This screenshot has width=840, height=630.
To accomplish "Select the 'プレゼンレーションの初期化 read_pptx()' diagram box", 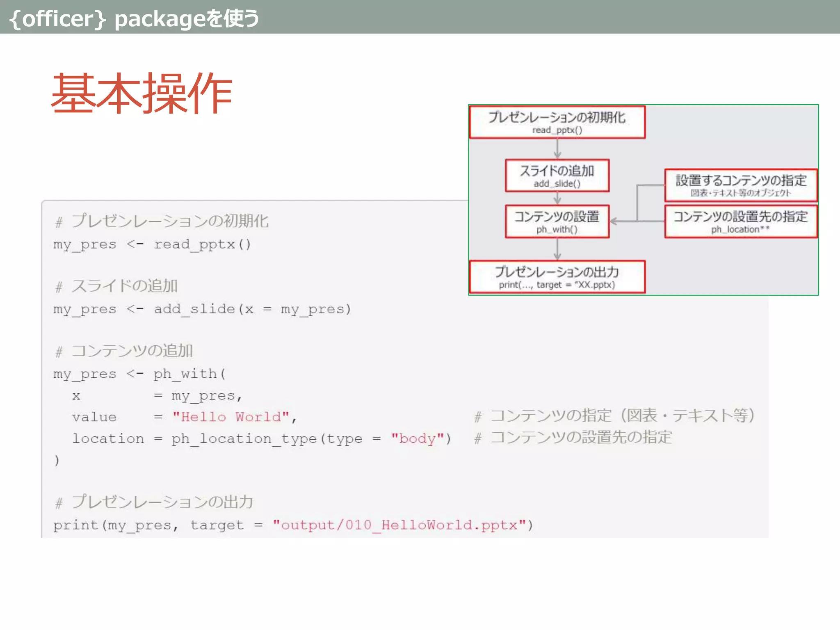I will [557, 122].
